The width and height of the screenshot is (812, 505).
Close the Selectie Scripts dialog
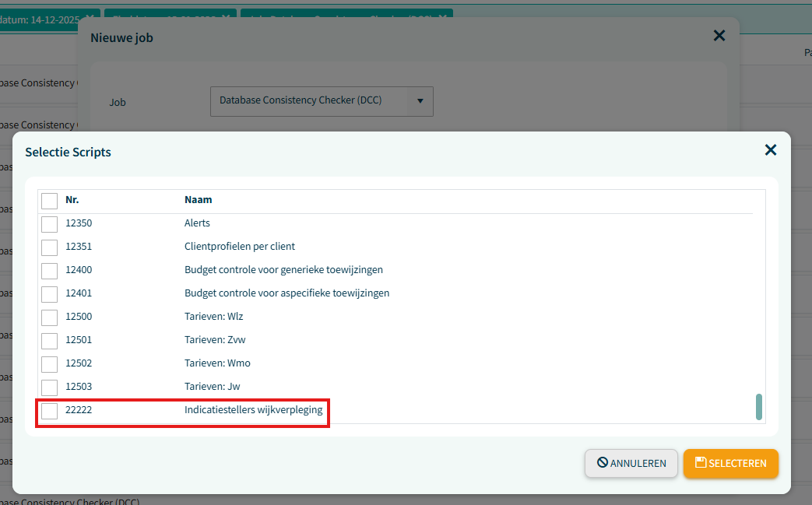coord(770,150)
